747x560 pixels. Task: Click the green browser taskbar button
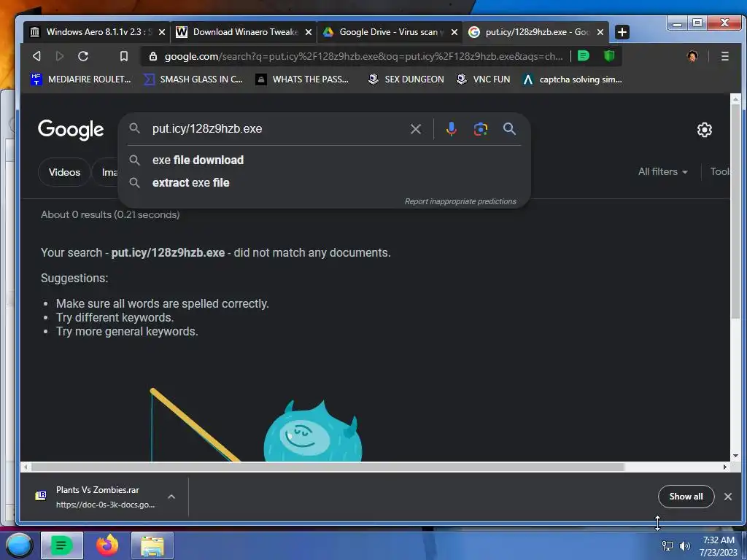pos(62,545)
